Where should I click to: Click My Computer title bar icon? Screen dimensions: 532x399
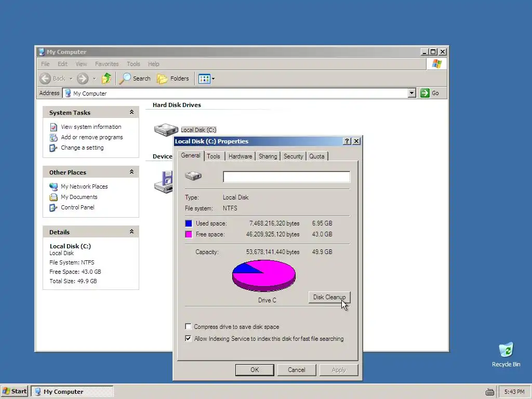[x=42, y=52]
